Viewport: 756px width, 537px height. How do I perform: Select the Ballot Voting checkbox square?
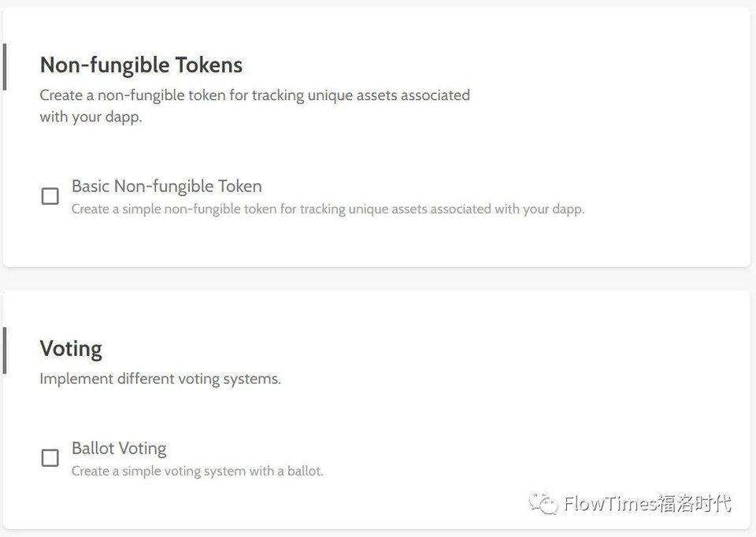tap(50, 457)
